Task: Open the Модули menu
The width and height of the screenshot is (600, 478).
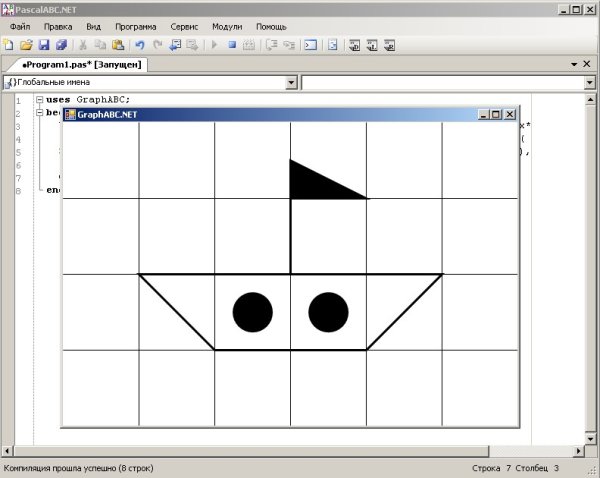Action: click(227, 26)
